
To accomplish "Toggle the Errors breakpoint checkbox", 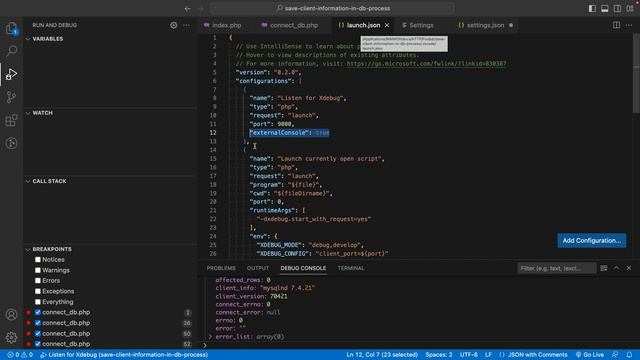I will click(x=38, y=281).
